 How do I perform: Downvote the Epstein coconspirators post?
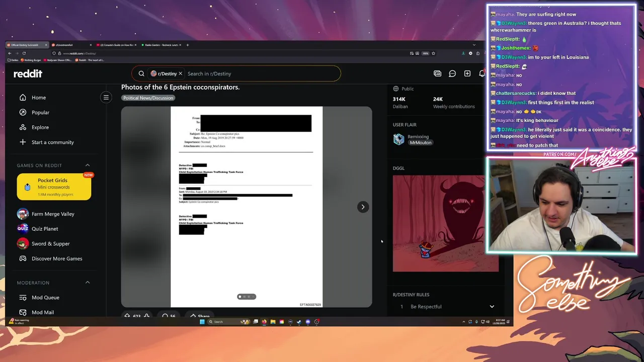coord(146,316)
